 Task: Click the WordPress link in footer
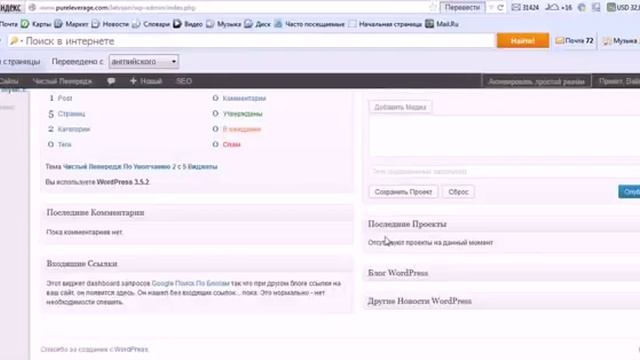(131, 349)
